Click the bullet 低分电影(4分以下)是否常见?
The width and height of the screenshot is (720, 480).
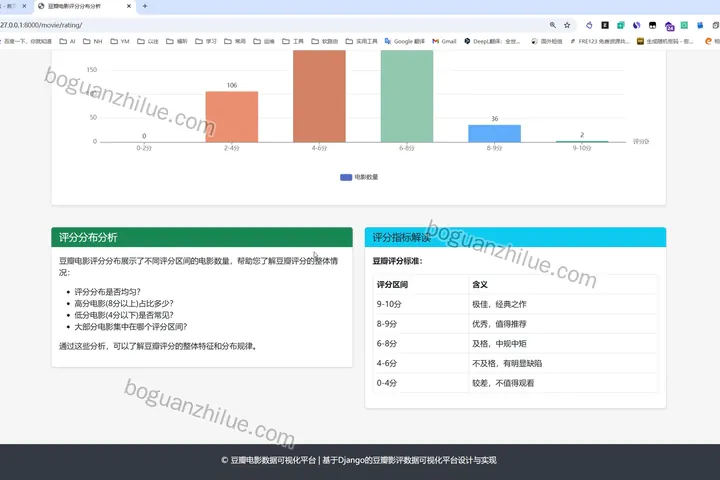pyautogui.click(x=124, y=315)
